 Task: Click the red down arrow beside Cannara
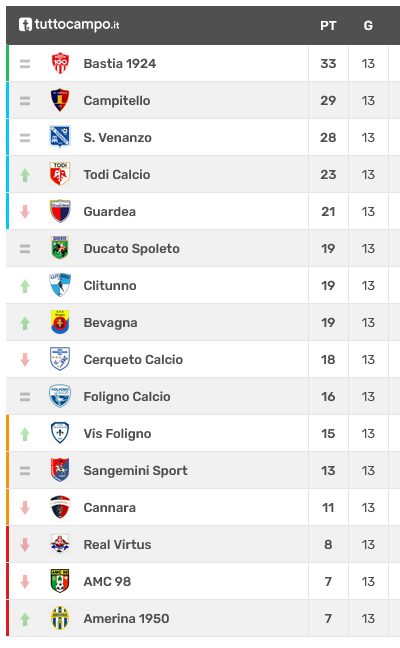pyautogui.click(x=25, y=507)
